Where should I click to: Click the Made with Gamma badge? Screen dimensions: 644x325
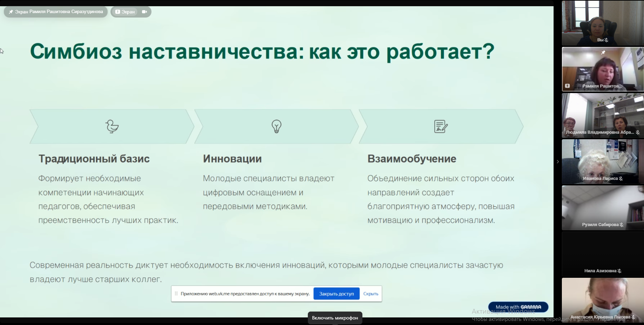click(518, 307)
